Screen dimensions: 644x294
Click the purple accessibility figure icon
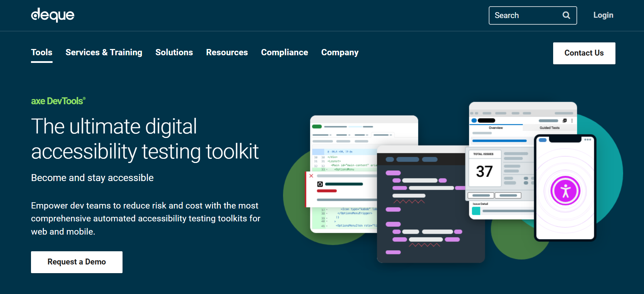[565, 191]
